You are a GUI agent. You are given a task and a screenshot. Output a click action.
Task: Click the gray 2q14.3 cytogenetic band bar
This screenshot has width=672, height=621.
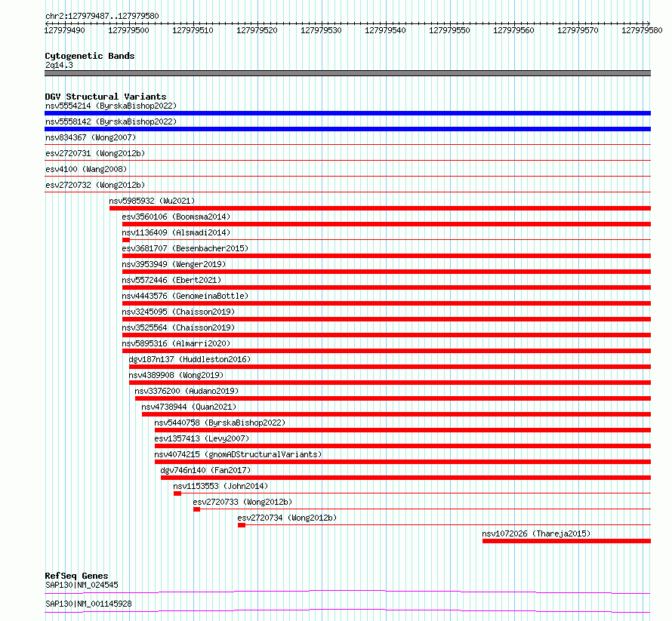tap(347, 73)
